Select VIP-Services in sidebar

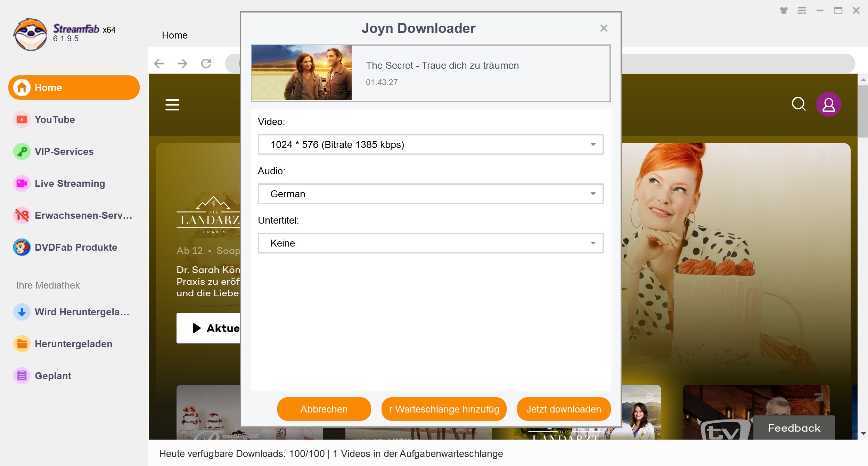[74, 151]
